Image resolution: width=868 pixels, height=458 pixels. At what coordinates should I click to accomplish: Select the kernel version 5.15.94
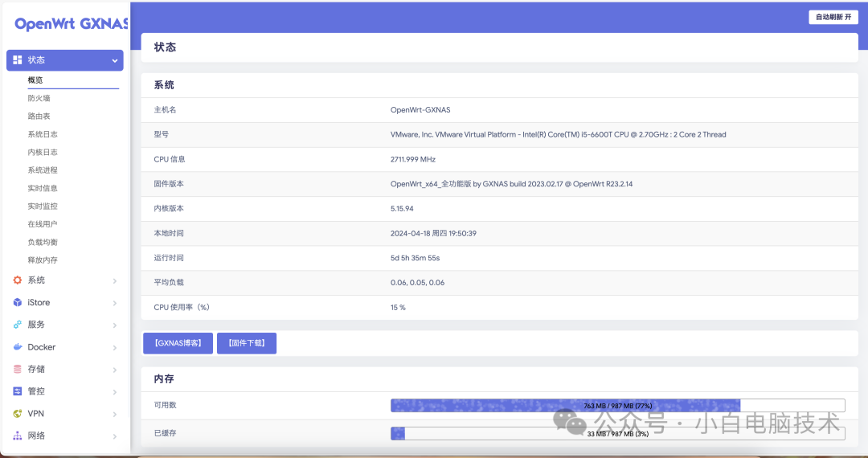tap(402, 209)
